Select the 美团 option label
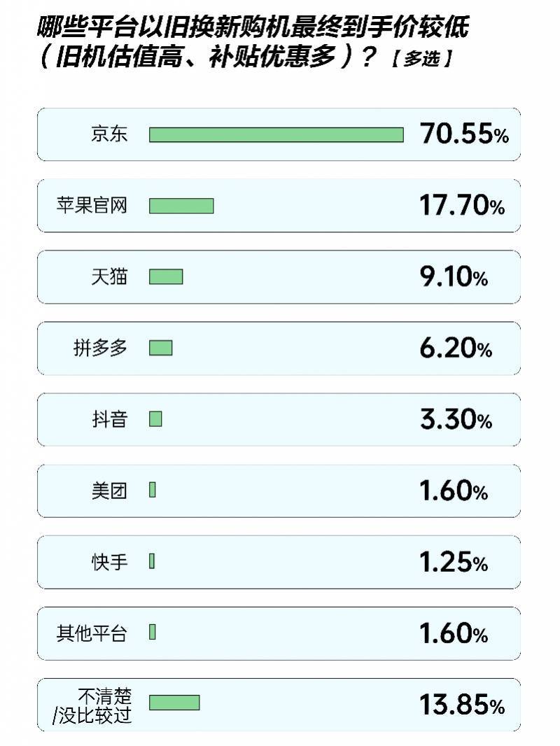 [x=109, y=491]
